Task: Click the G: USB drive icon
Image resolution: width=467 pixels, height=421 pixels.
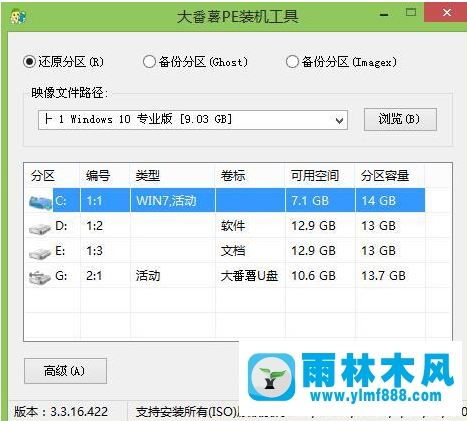Action: [x=40, y=277]
